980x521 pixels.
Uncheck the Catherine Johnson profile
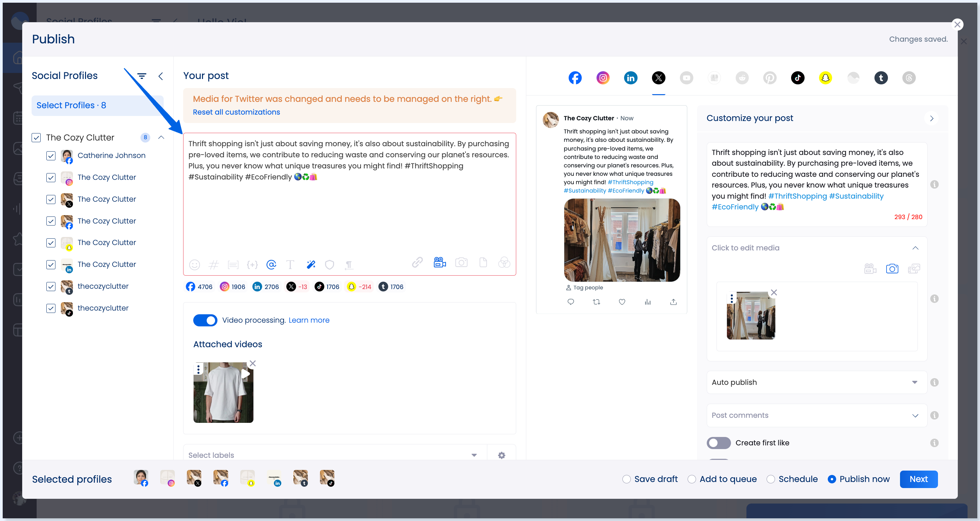[51, 156]
